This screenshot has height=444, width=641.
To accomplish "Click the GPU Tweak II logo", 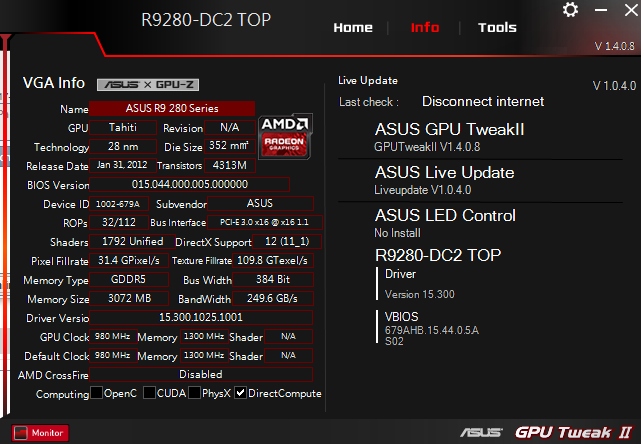I will click(x=575, y=432).
